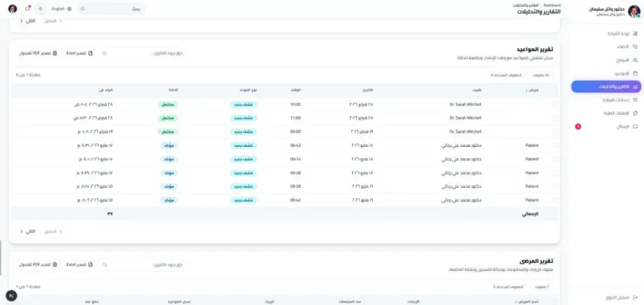Click the تسجيل الخروج logout icon
Image resolution: width=644 pixels, height=305 pixels.
click(x=636, y=297)
